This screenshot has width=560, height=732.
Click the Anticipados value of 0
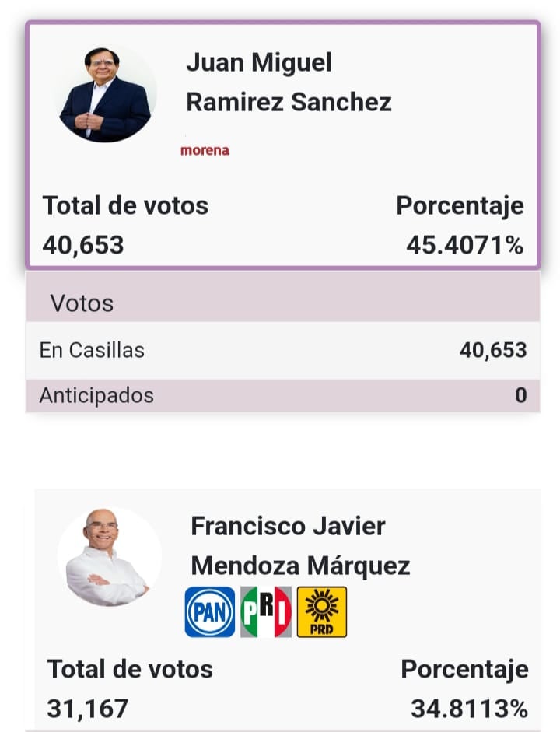(520, 395)
